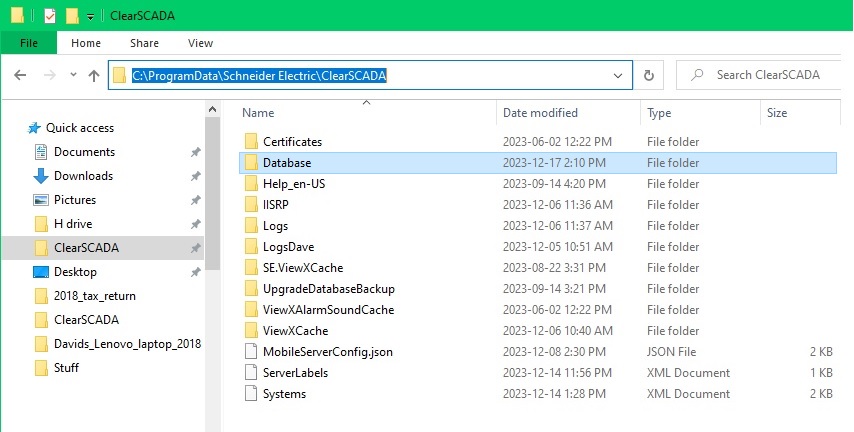854x432 pixels.
Task: Click the MobileServerConfig.json file name
Action: coord(328,351)
